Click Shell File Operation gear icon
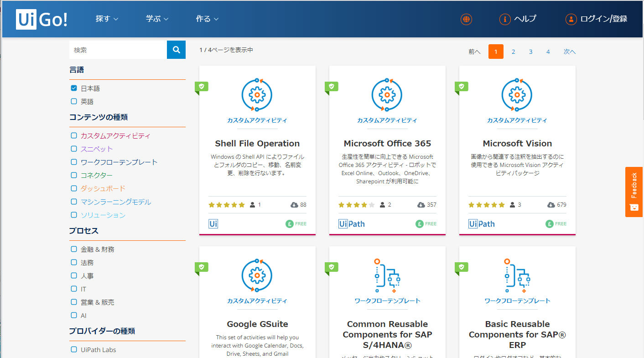Screen dimensions: 644x358 (x=257, y=95)
